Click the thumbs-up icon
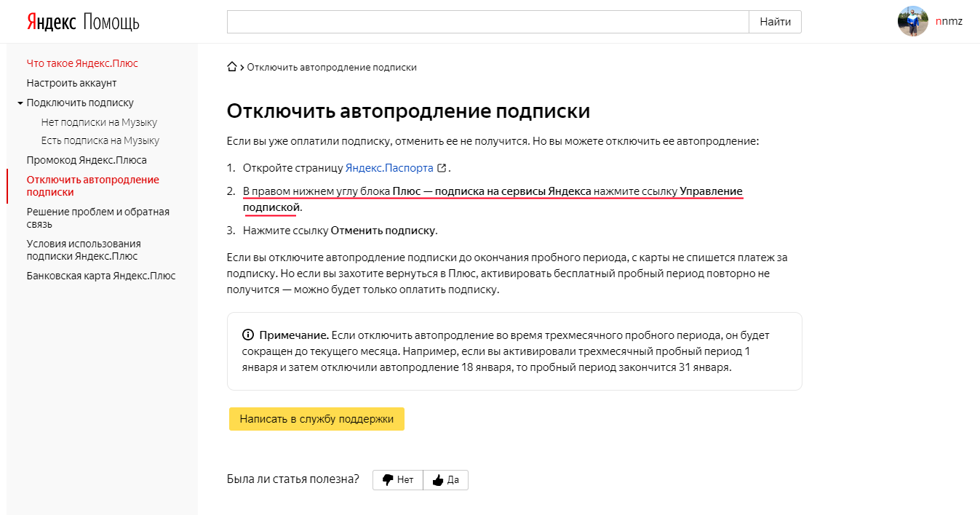 (x=437, y=480)
